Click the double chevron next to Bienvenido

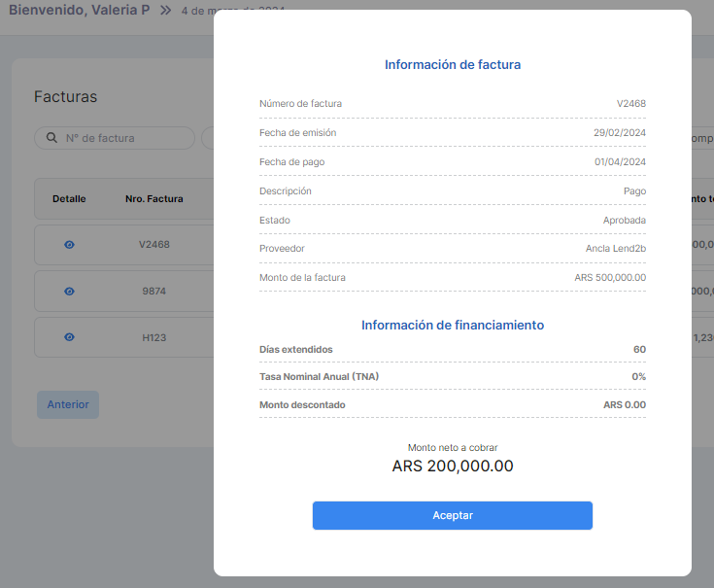click(x=165, y=10)
